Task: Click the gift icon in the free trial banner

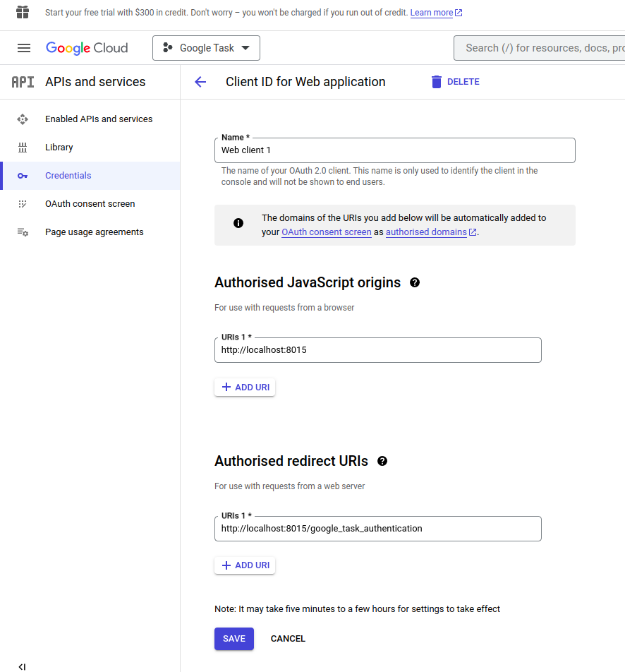Action: tap(23, 13)
